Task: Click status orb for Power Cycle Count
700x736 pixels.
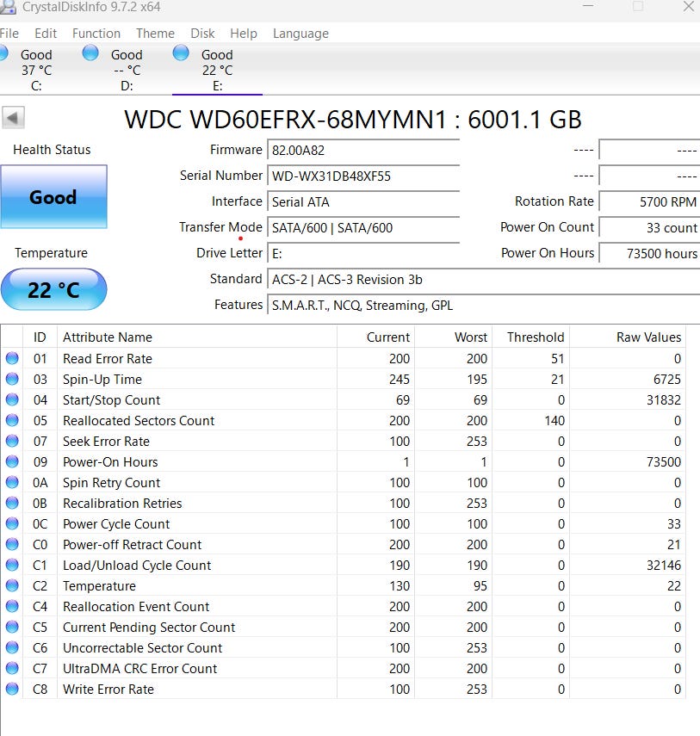Action: 12,524
